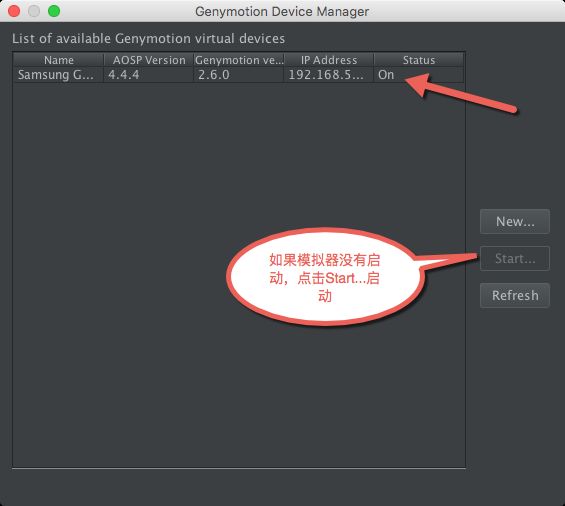Select the Samsung G... device name cell
Image resolution: width=565 pixels, height=506 pixels.
pos(58,75)
